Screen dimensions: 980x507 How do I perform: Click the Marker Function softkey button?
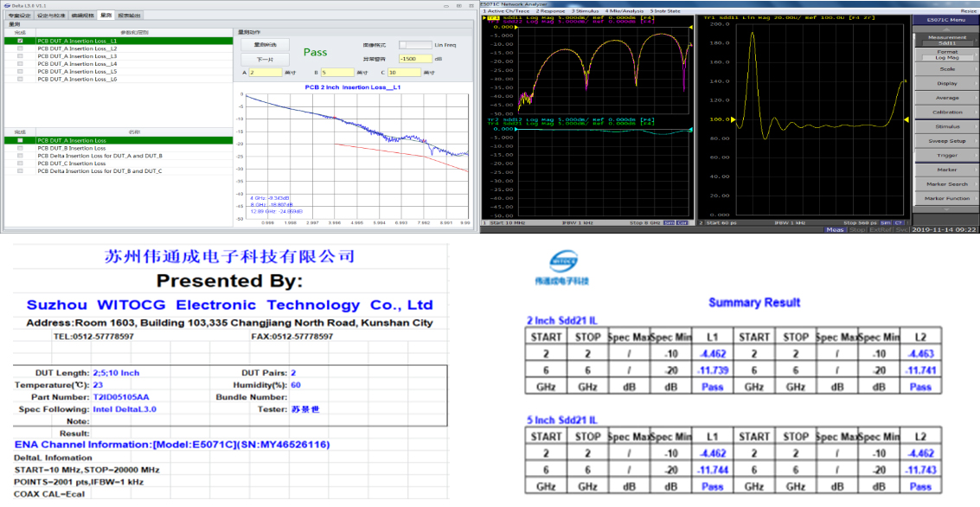(x=947, y=198)
